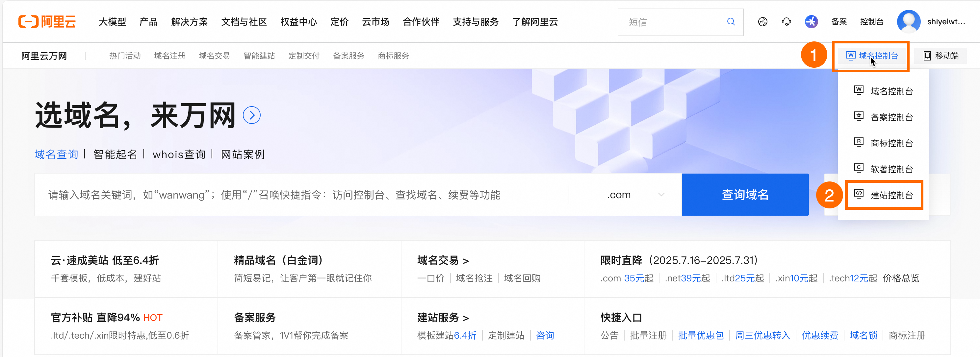Open the 定价 menu item
The height and width of the screenshot is (357, 980).
click(339, 22)
